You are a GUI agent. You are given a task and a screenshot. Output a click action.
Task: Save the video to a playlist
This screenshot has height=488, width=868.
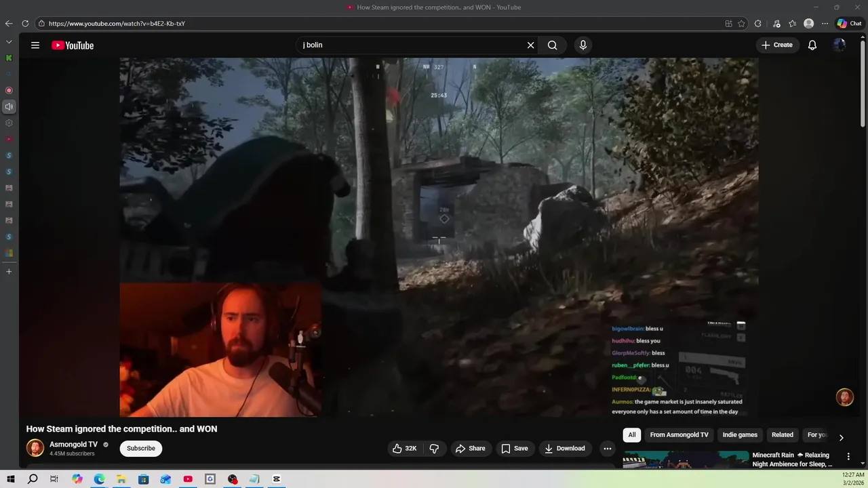[515, 448]
